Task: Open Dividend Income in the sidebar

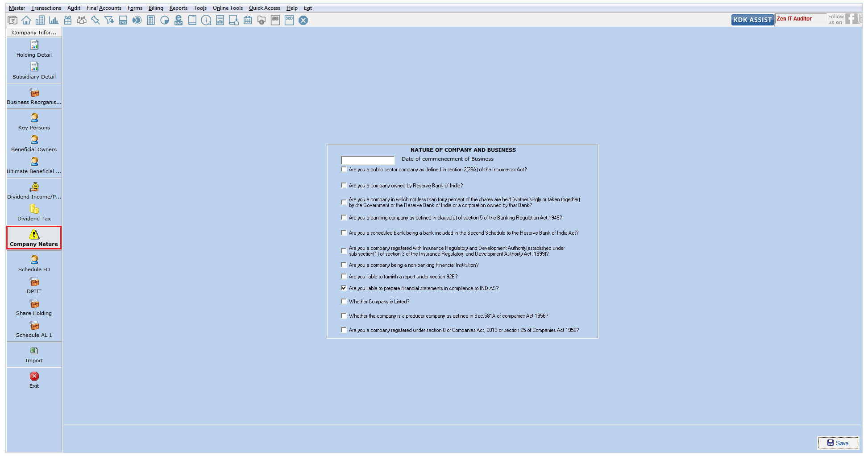Action: tap(34, 191)
